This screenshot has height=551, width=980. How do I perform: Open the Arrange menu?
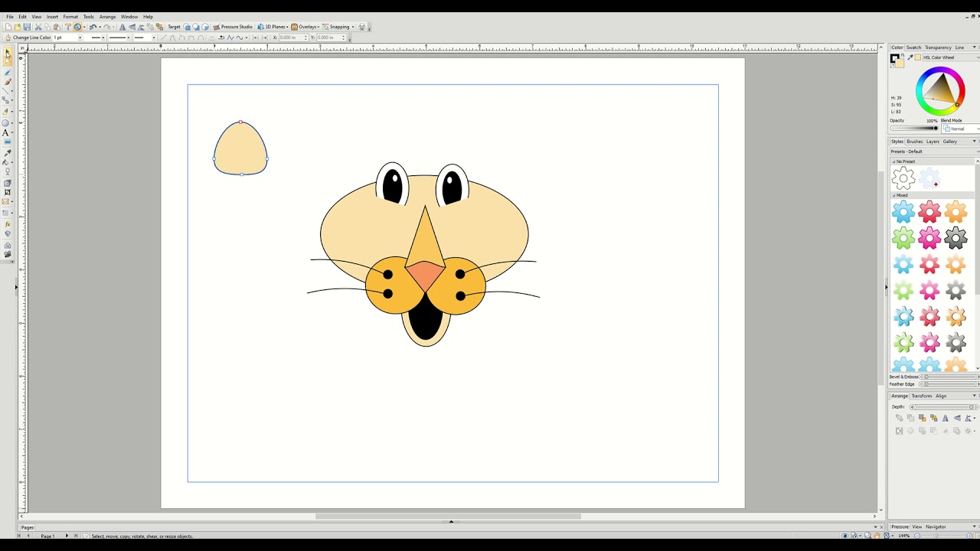107,17
